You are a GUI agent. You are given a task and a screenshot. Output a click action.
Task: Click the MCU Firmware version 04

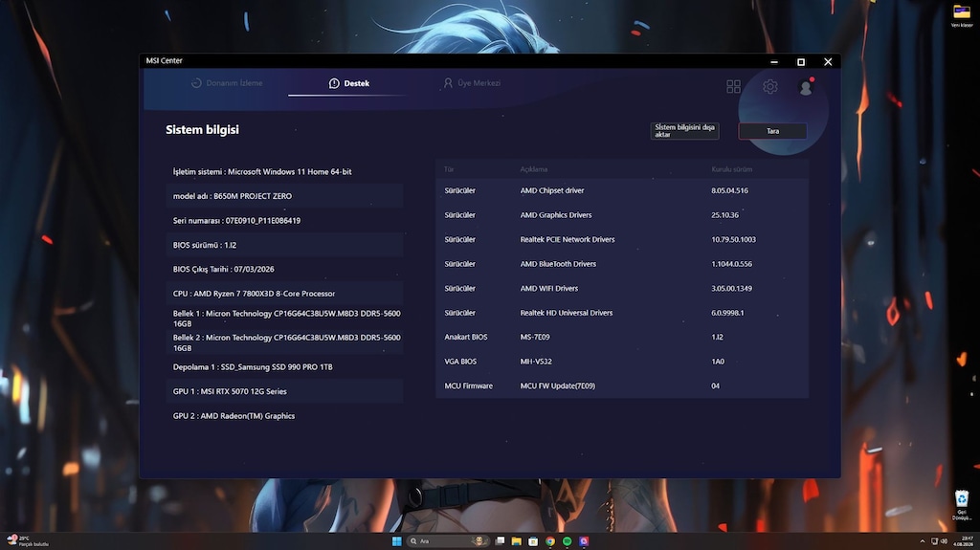tap(715, 385)
